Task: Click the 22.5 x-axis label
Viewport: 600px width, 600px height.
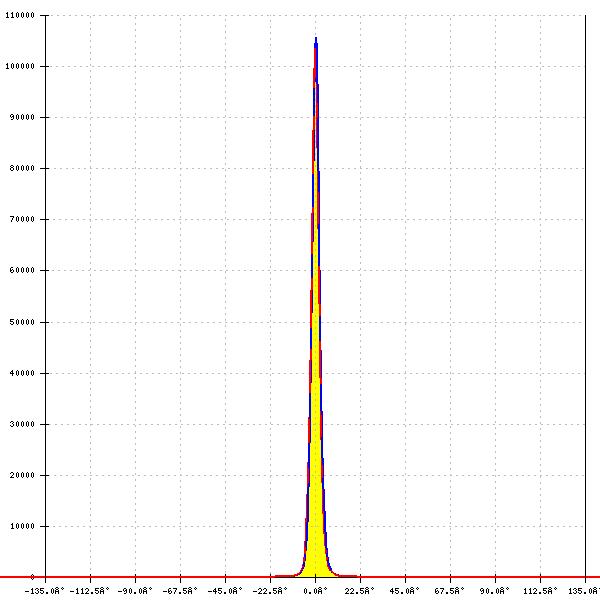Action: (360, 591)
